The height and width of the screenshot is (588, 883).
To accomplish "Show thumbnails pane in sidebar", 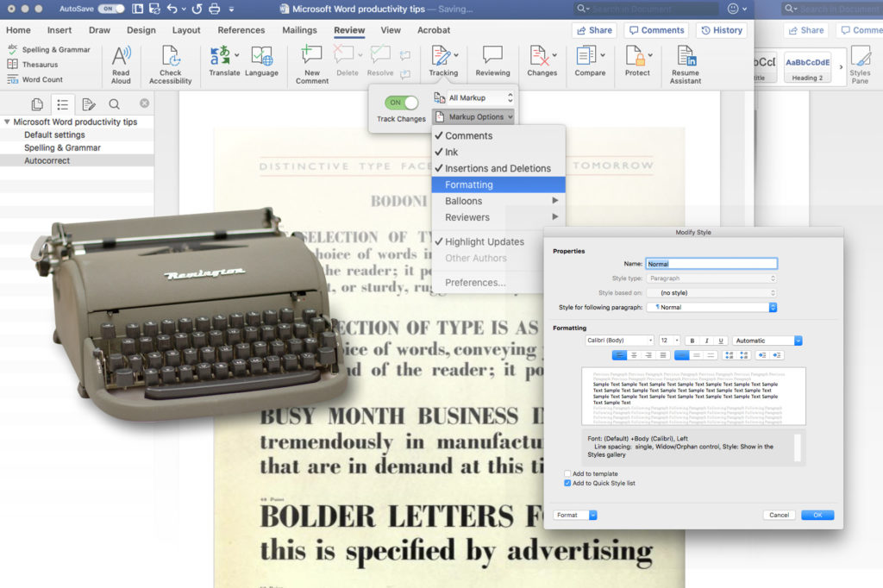I will (x=37, y=104).
